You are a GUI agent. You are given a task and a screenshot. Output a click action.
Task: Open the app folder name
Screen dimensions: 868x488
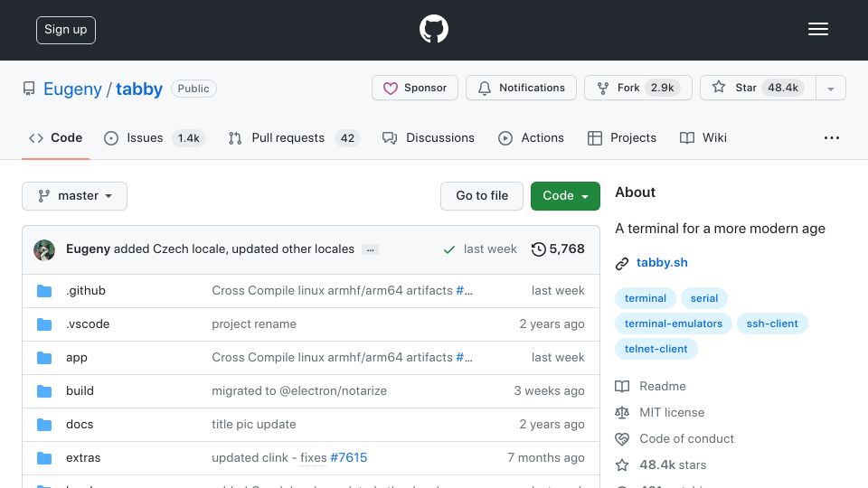tap(76, 358)
